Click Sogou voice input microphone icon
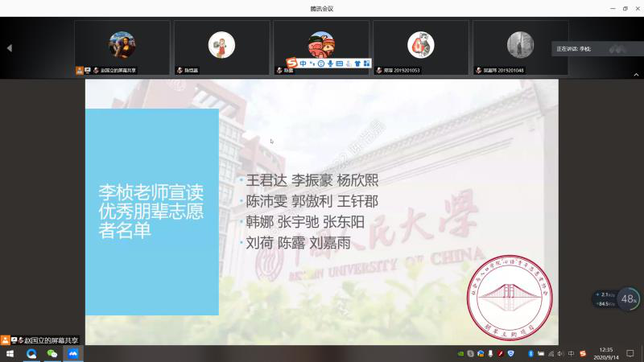Image resolution: width=644 pixels, height=362 pixels. [330, 63]
